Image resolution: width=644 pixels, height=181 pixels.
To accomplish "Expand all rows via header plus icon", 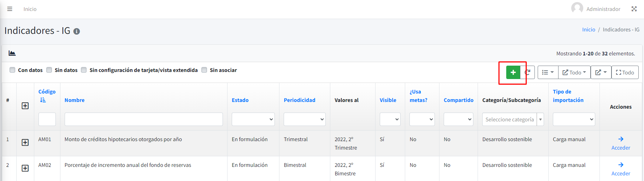I will (x=25, y=106).
